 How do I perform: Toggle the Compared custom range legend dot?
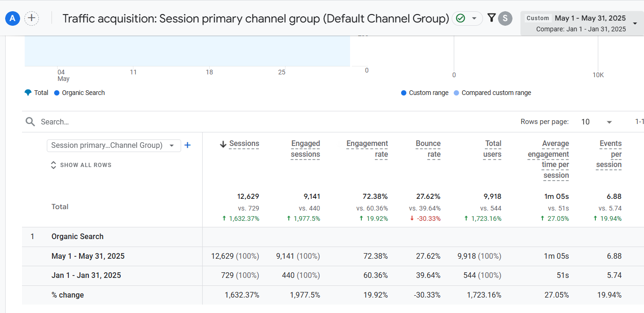point(456,93)
